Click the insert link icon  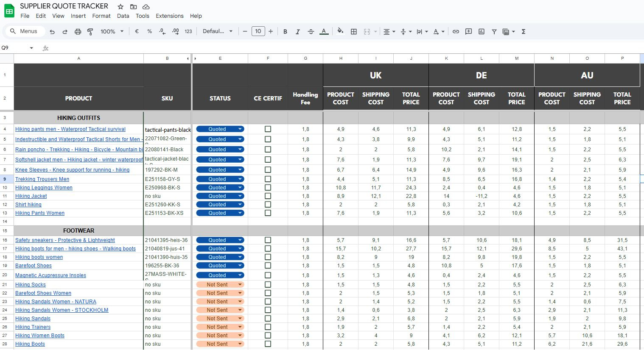456,31
